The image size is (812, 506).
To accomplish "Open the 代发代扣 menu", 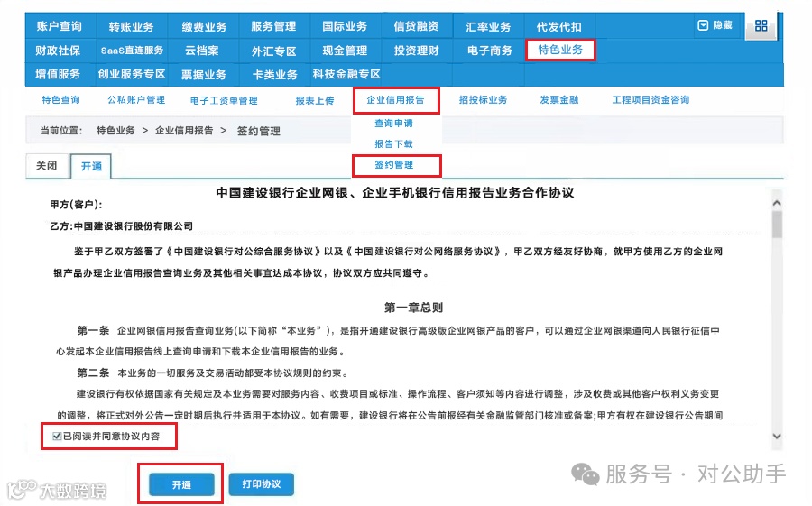I will [558, 26].
